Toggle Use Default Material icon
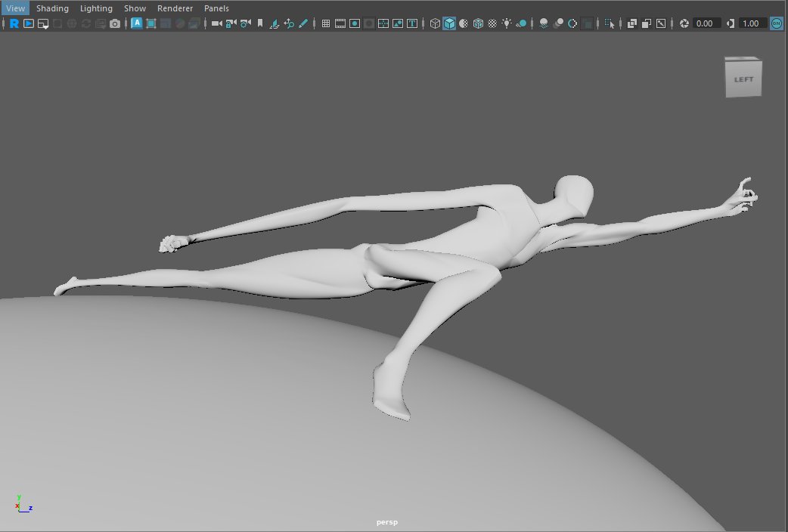This screenshot has height=532, width=788. pyautogui.click(x=464, y=23)
